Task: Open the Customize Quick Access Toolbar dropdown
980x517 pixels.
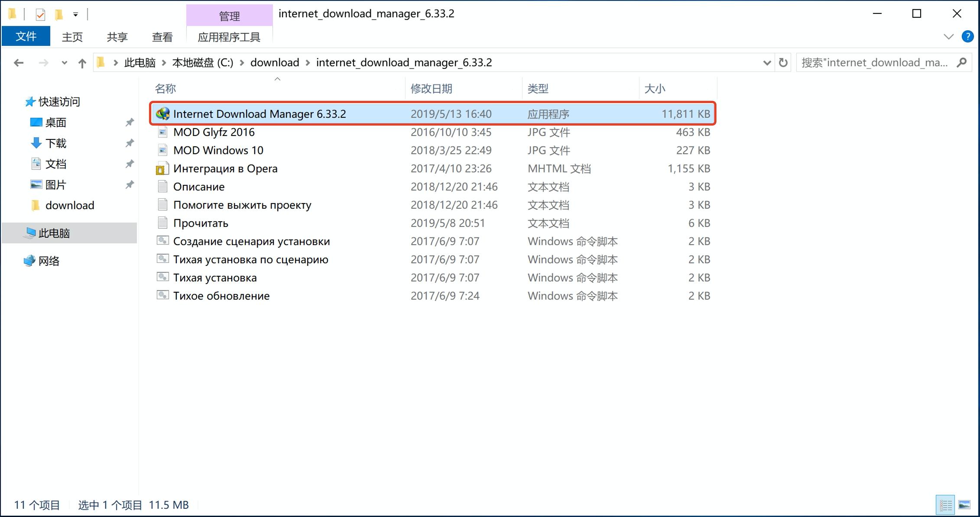Action: pos(75,15)
